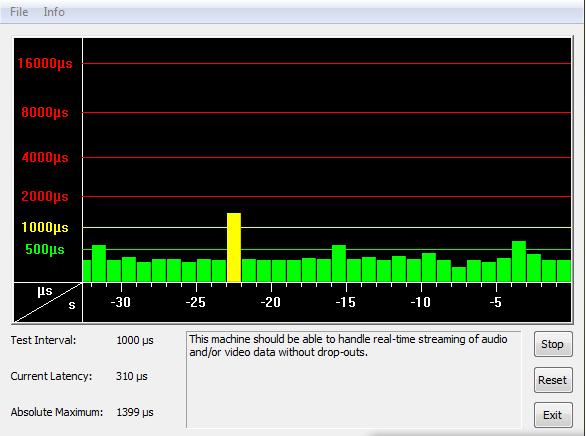
Task: Click the -10 time axis marker
Action: [421, 302]
